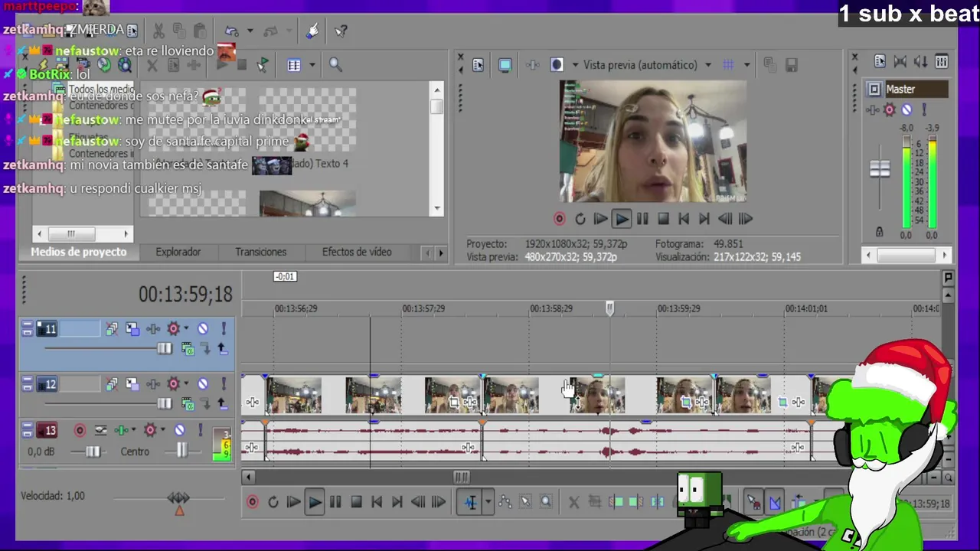The image size is (980, 551).
Task: Adjust track 13 pan slider labeled Centro
Action: (181, 452)
